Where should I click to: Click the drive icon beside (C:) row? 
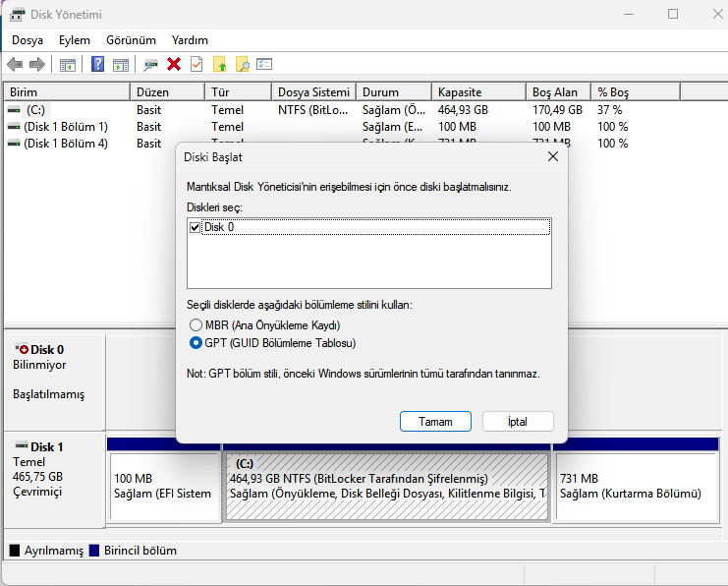pos(14,110)
